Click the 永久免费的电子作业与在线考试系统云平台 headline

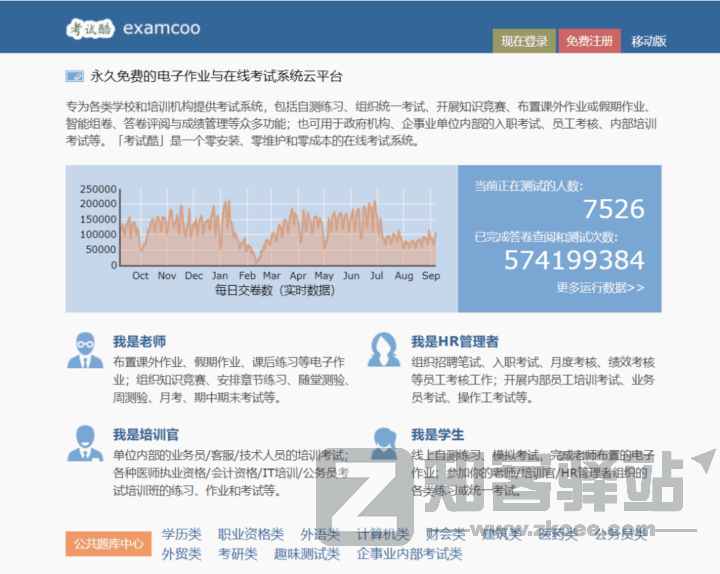(x=216, y=76)
